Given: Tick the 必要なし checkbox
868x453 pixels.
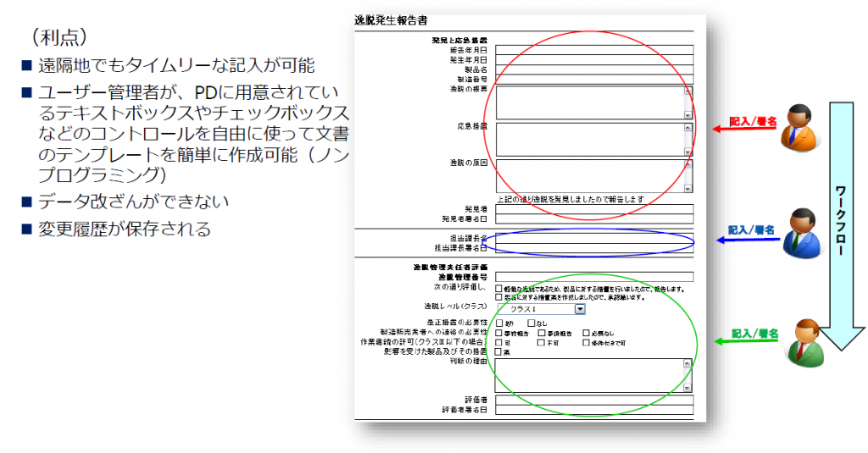Looking at the screenshot, I should pos(586,333).
